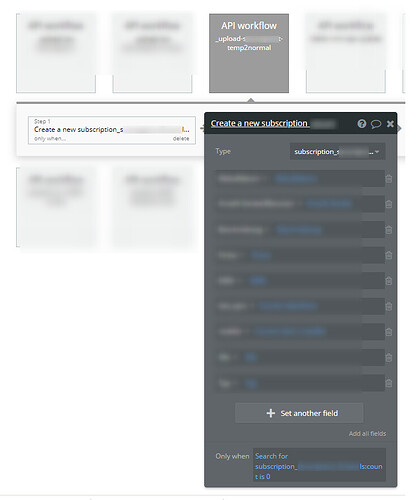This screenshot has width=419, height=500.
Task: Delete the seventh field row via trash icon
Action: coord(389,332)
